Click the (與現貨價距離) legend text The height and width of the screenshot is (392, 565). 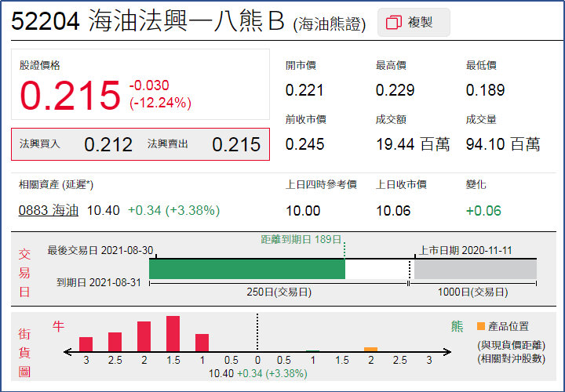click(512, 345)
